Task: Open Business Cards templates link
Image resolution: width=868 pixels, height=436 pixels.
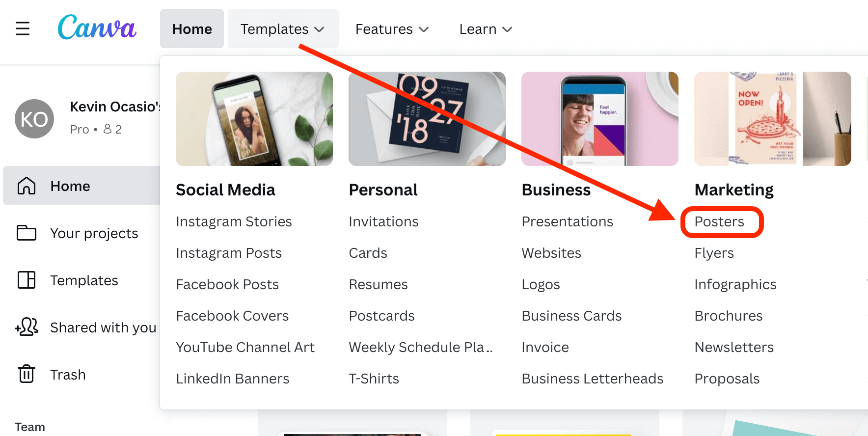Action: (x=571, y=316)
